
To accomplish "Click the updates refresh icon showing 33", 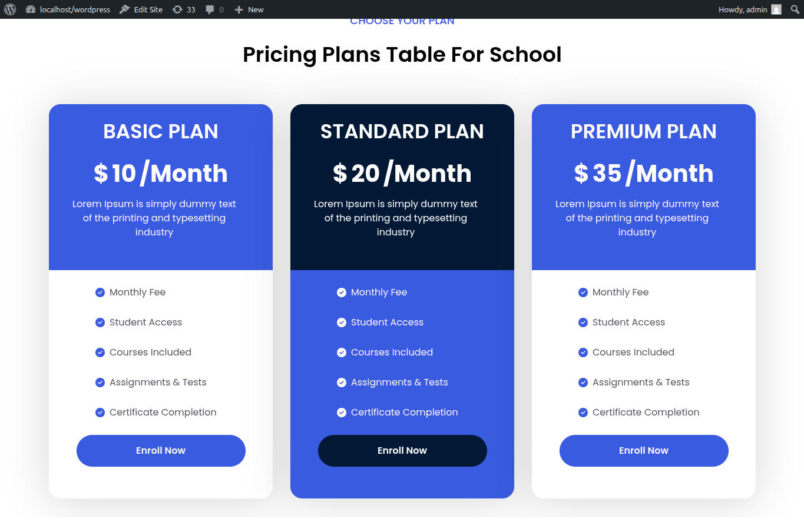I will tap(177, 9).
